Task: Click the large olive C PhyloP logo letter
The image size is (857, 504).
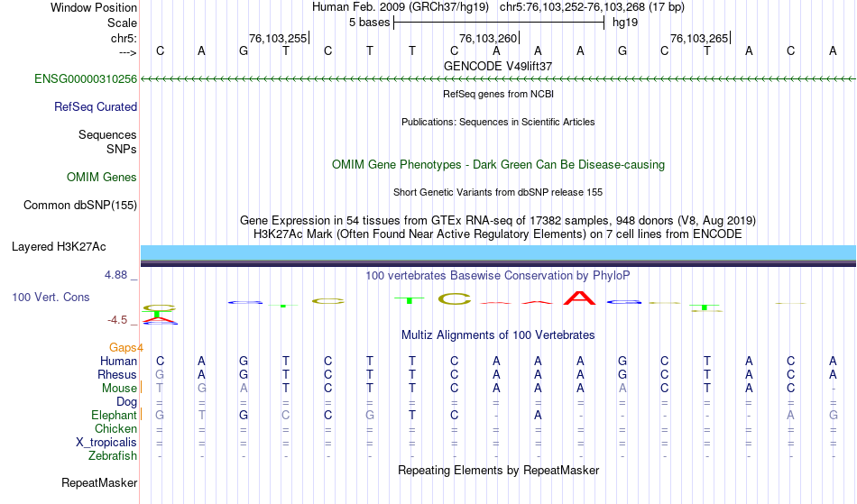Action: [x=454, y=299]
